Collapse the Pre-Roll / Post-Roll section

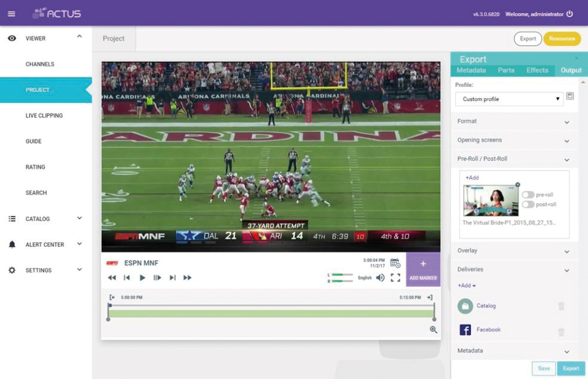pyautogui.click(x=566, y=160)
